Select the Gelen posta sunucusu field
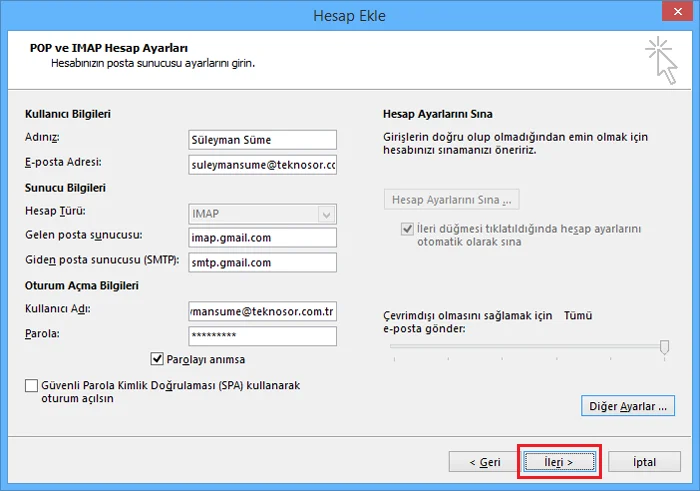 (261, 238)
